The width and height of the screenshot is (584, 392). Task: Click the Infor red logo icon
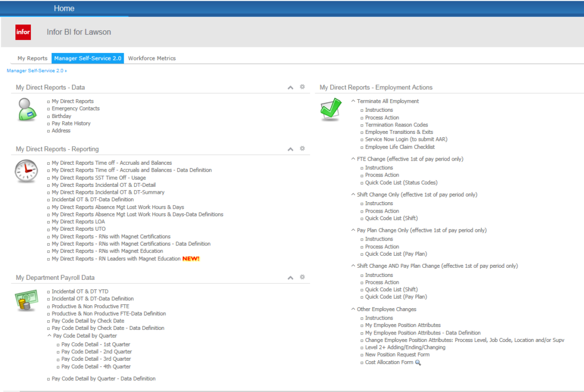[23, 32]
